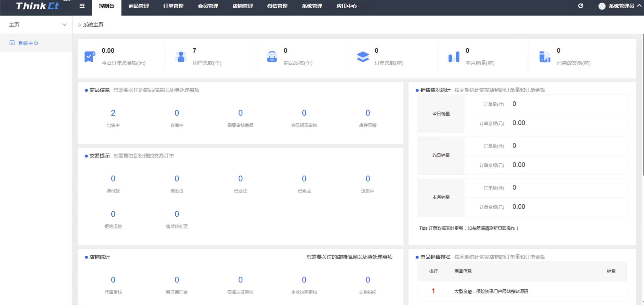Image resolution: width=644 pixels, height=305 pixels.
Task: Collapse the 主页 sidebar section chevron
Action: click(64, 25)
